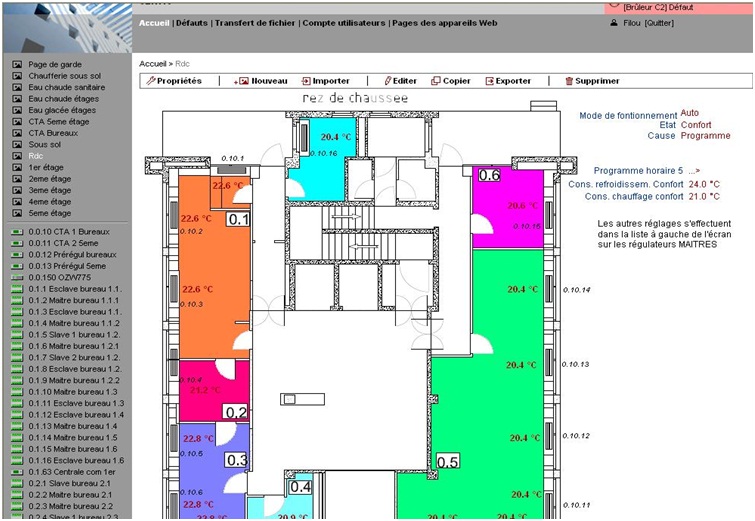Image resolution: width=755 pixels, height=521 pixels.
Task: Click the Quitter logout link
Action: click(659, 22)
